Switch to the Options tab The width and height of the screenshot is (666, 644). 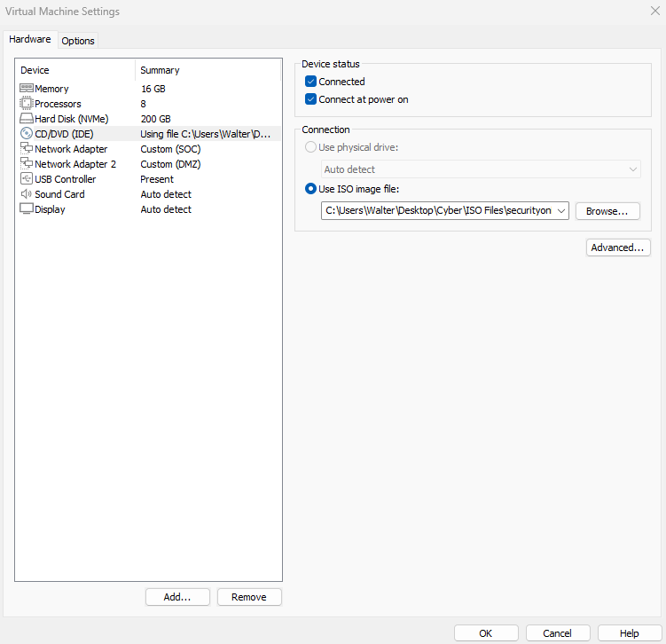(78, 41)
